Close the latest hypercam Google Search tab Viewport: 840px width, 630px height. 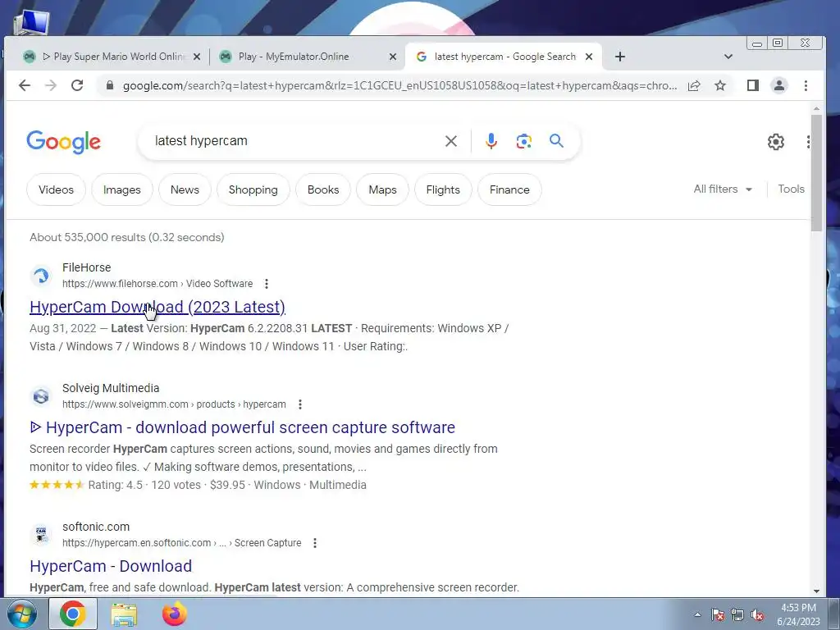coord(589,57)
